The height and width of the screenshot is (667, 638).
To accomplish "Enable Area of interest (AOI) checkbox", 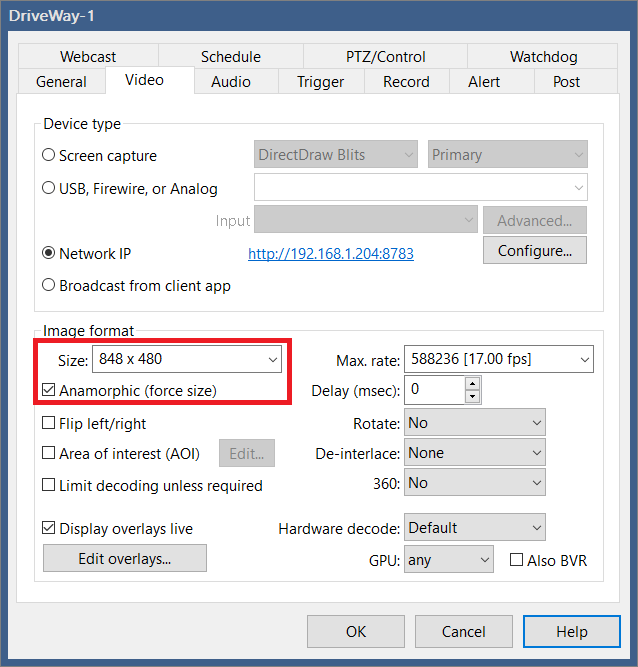I will coord(48,453).
